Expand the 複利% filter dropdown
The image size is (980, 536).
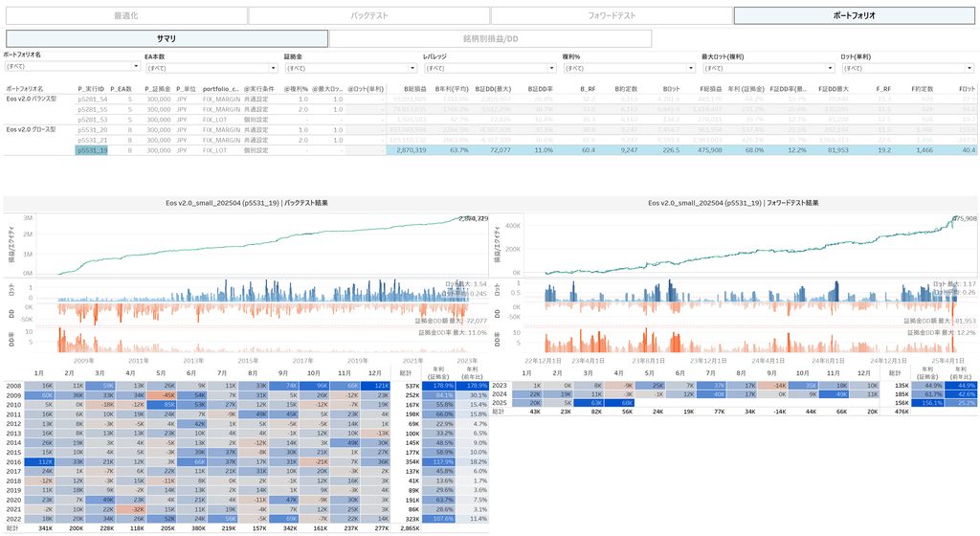(x=628, y=68)
